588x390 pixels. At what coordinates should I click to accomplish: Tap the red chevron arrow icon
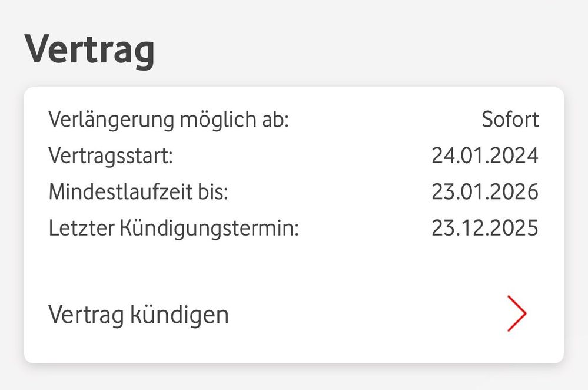[x=516, y=314]
